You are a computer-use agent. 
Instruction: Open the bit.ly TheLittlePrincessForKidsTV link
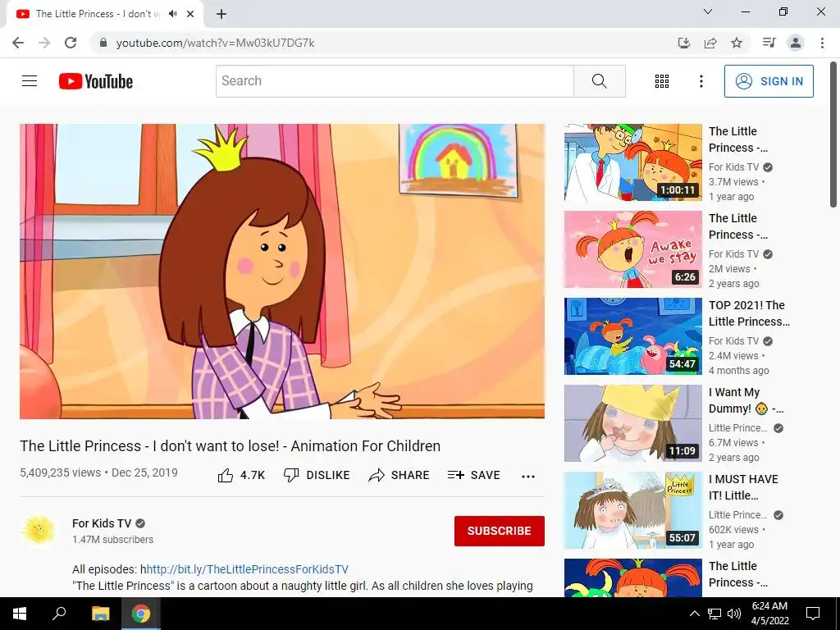248,569
